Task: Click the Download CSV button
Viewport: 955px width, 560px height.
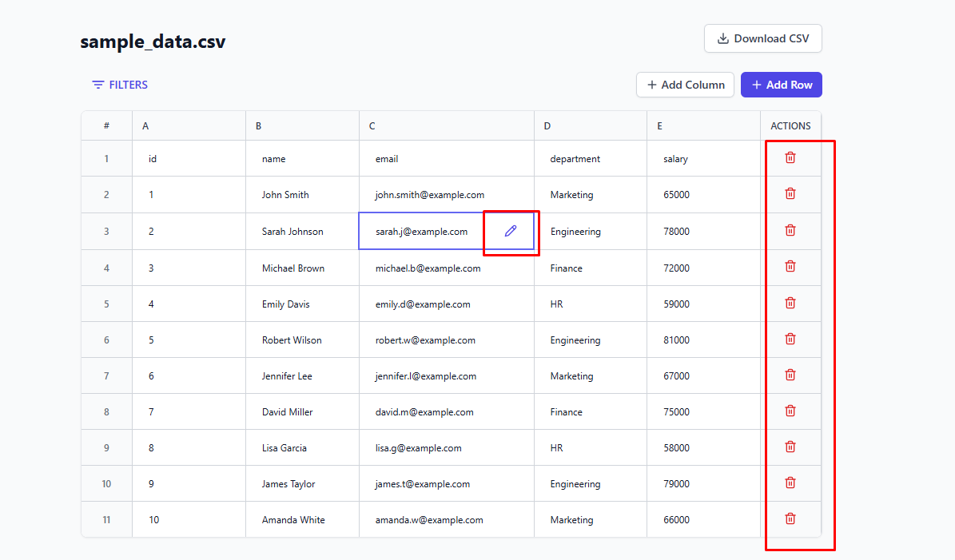Action: [x=762, y=38]
